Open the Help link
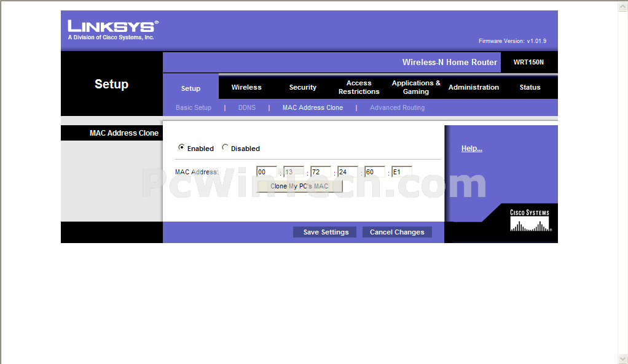 pos(472,149)
